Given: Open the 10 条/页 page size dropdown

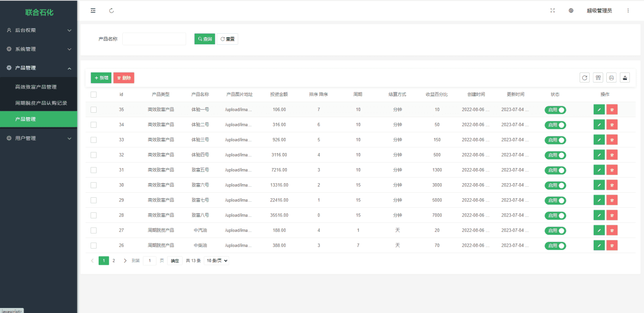Looking at the screenshot, I should [217, 261].
